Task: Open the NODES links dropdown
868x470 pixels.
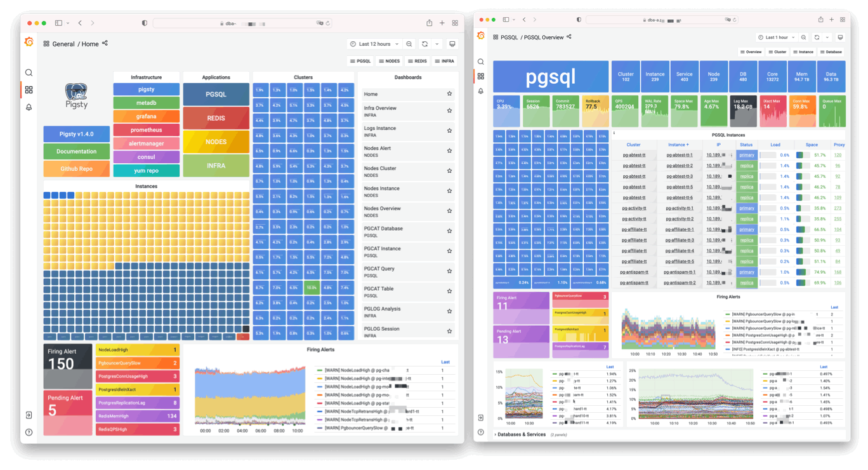Action: [390, 61]
